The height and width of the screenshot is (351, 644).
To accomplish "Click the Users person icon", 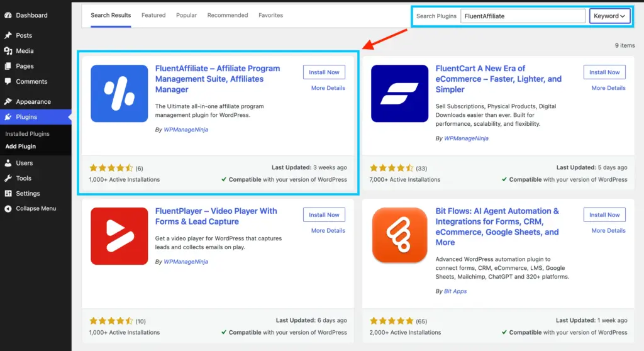I will point(8,163).
